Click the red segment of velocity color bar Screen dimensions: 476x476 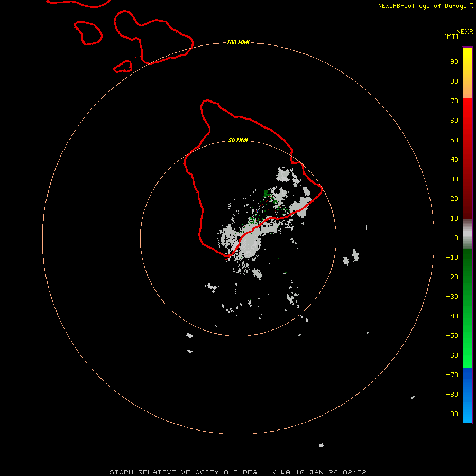pyautogui.click(x=467, y=159)
